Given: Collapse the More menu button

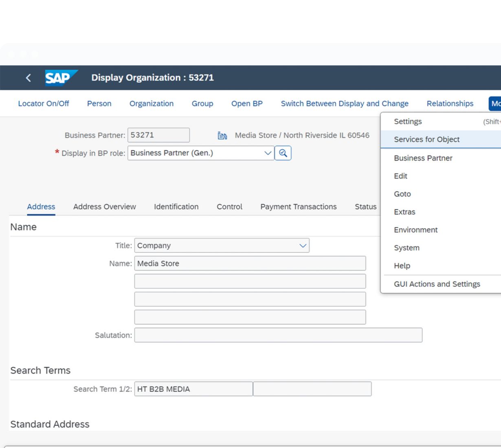Looking at the screenshot, I should pyautogui.click(x=495, y=103).
